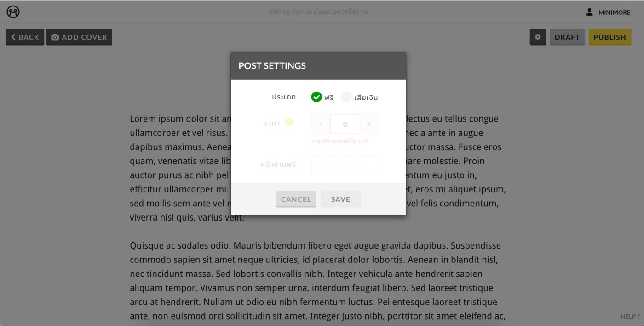Click the หน้าอ่านฟรี free pages field
Screen dimensions: 644x326
tap(345, 165)
